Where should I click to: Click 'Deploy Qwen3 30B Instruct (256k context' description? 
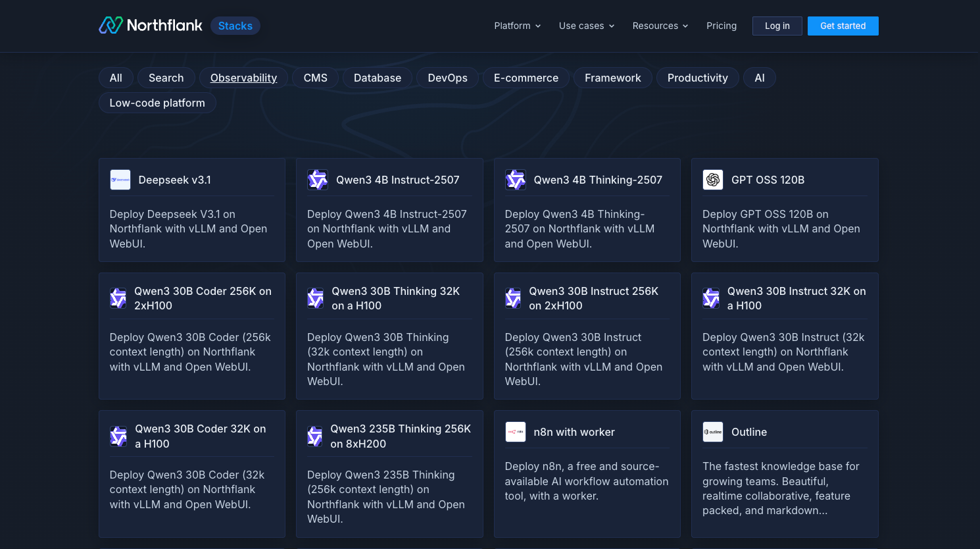point(583,359)
